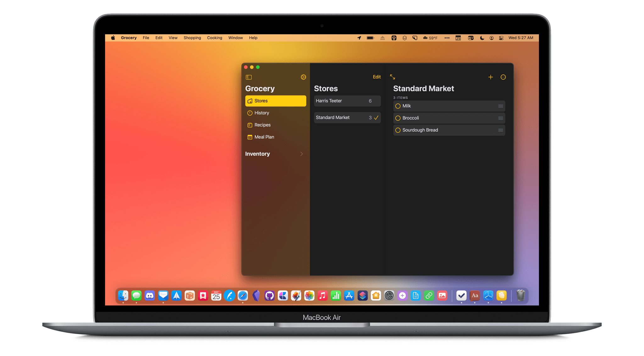The image size is (644, 356).
Task: Click the expand arrows icon beside Edit
Action: (392, 77)
